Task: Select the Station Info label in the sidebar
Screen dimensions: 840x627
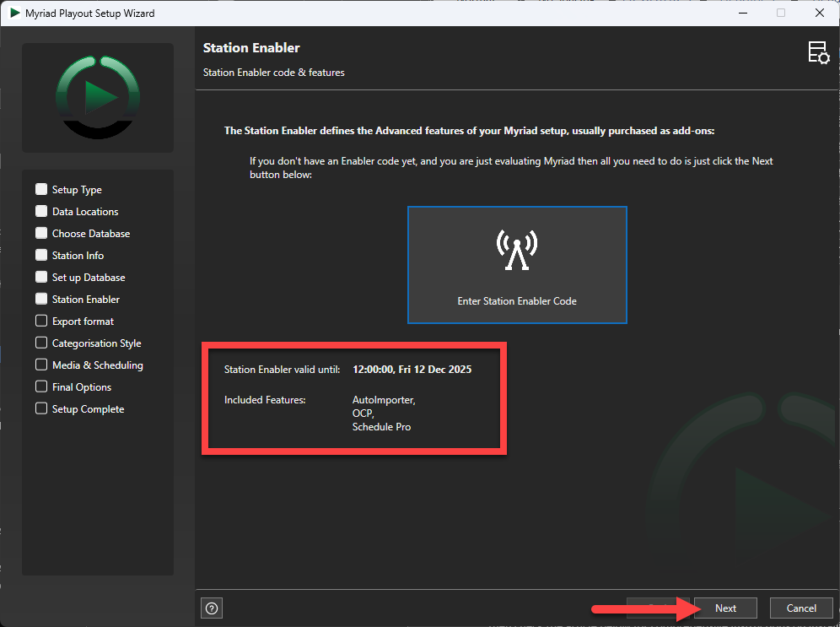Action: coord(78,256)
